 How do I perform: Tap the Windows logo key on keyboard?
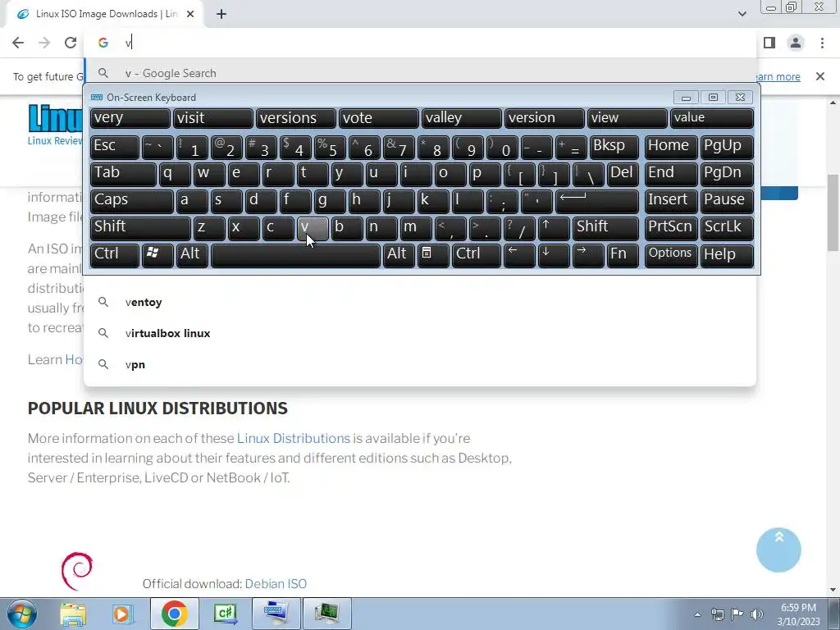point(157,255)
